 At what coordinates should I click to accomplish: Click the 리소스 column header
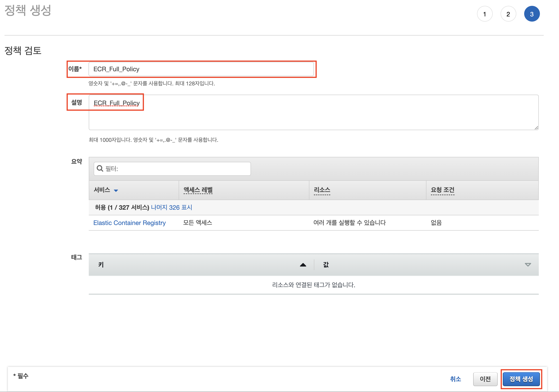pyautogui.click(x=322, y=190)
